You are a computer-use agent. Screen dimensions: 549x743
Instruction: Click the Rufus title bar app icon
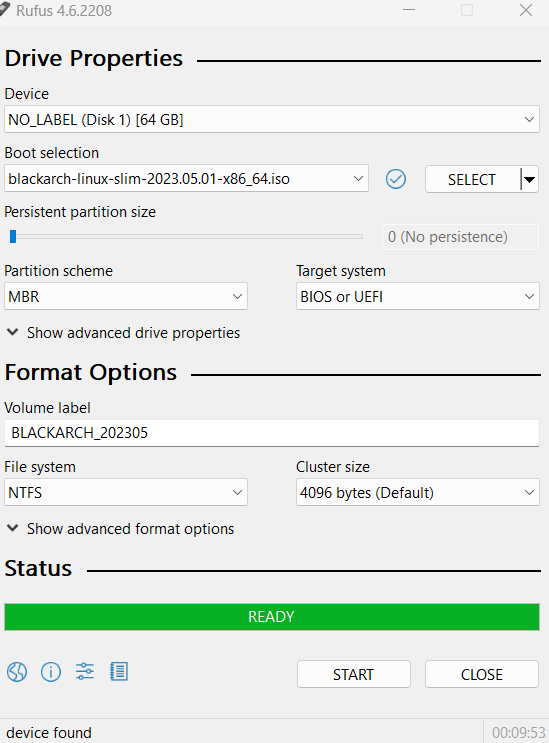click(4, 9)
